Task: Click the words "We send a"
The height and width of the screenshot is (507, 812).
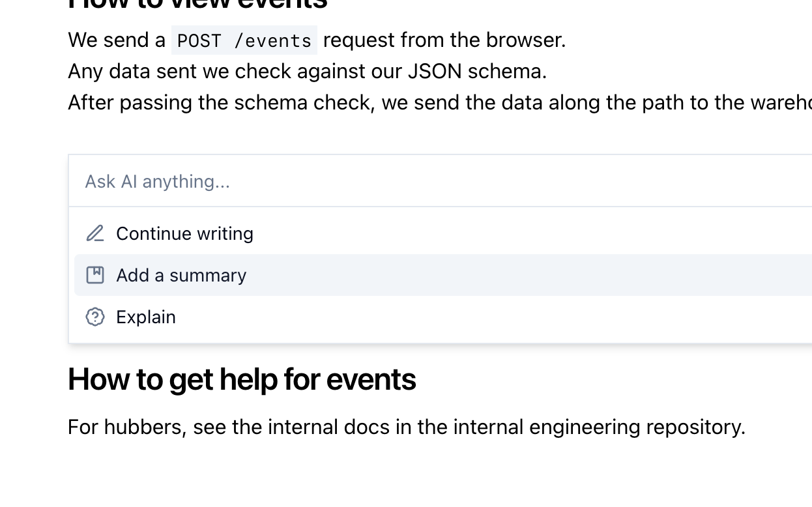Action: [x=117, y=40]
